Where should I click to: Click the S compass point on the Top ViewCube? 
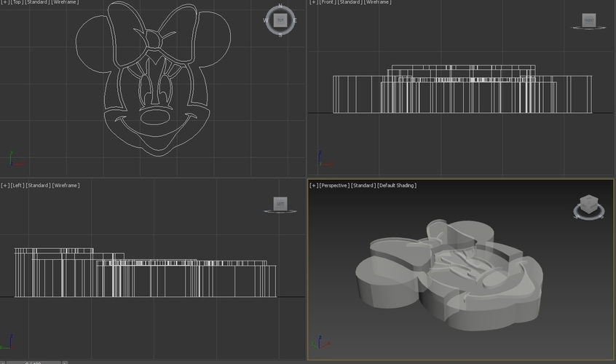280,35
